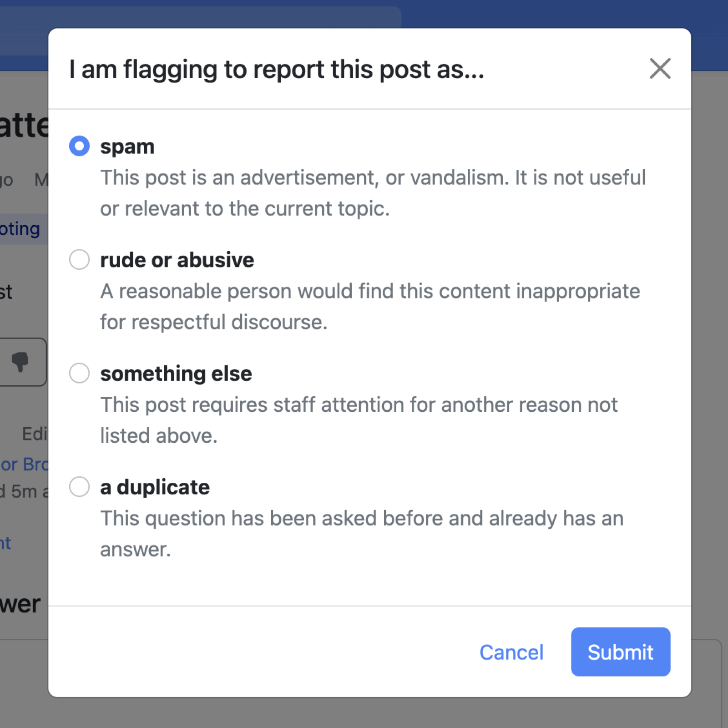Click the "rude or abusive" label text

click(177, 259)
